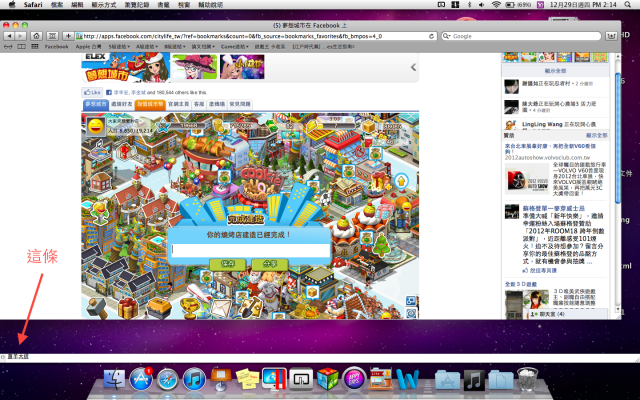Image resolution: width=640 pixels, height=400 pixels.
Task: Open the 顯示方式 menu in menu bar
Action: pos(104,4)
